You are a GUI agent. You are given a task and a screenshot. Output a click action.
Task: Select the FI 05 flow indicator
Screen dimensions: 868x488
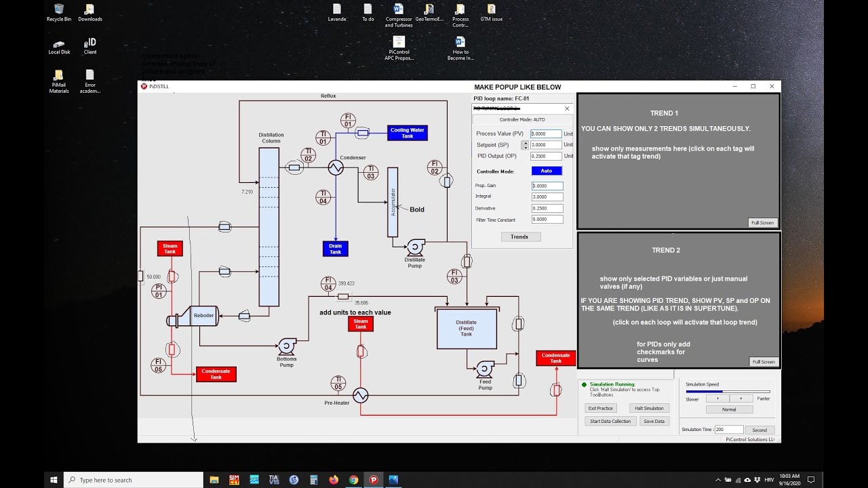click(159, 365)
